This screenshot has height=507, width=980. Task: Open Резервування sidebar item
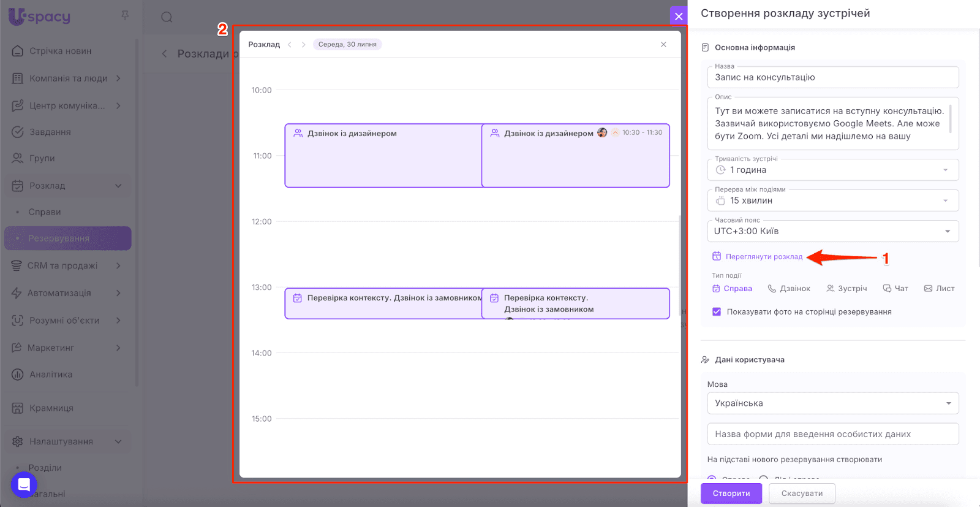(68, 238)
